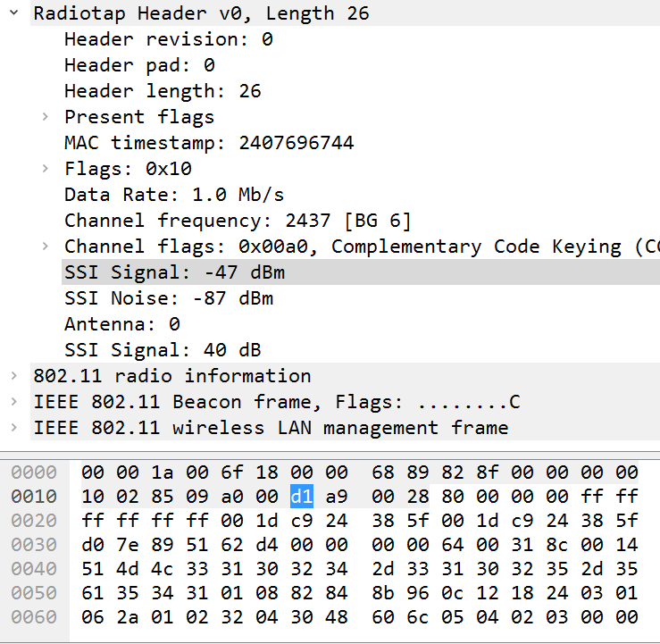660x644 pixels.
Task: Select the wireless LAN management frame row
Action: pos(345,428)
